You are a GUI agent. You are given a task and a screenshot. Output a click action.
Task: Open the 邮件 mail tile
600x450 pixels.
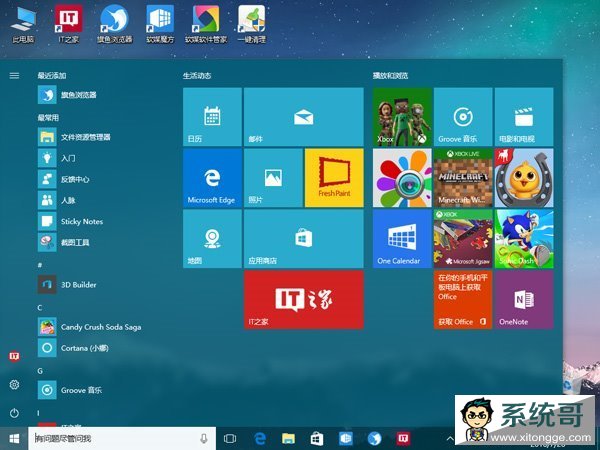(304, 117)
